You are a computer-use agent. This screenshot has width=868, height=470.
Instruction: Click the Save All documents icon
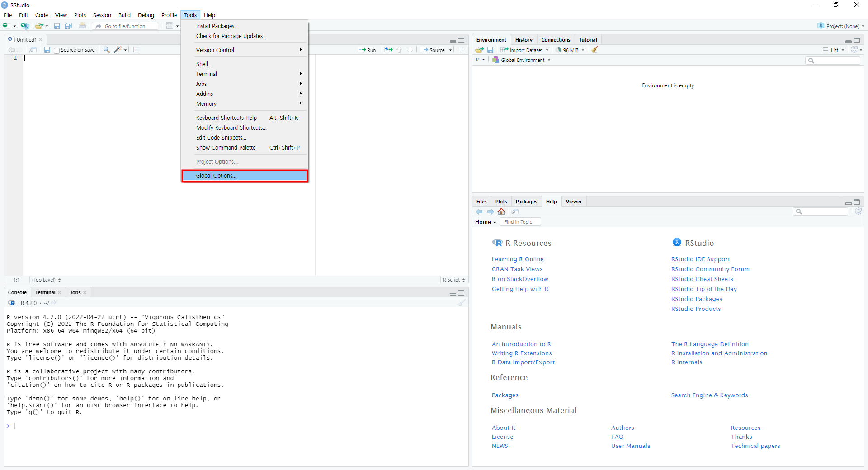point(68,26)
